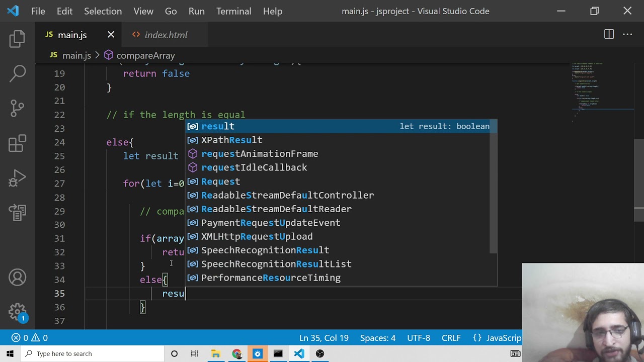
Task: Click the errors and warnings status
Action: click(x=30, y=338)
